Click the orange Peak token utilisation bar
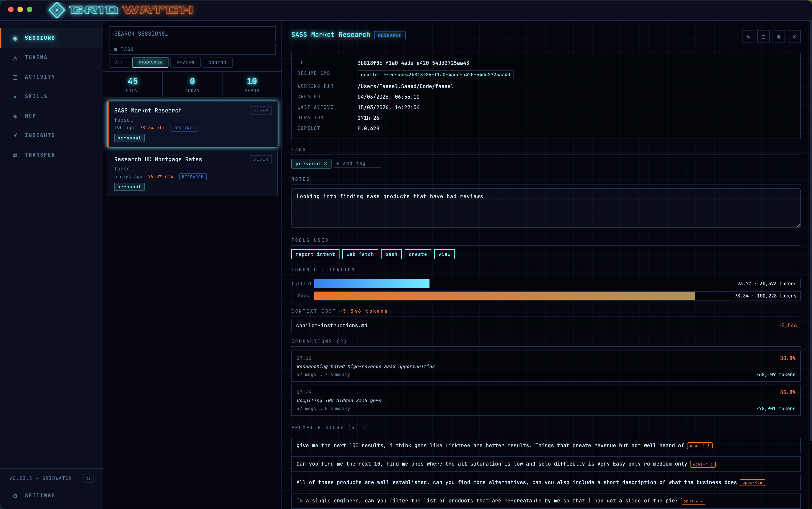The width and height of the screenshot is (812, 509). coord(504,296)
